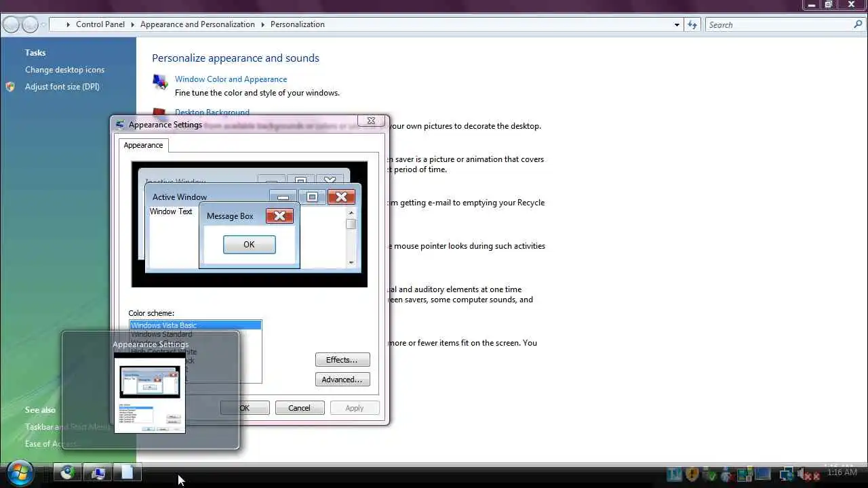Refresh the Control Panel address bar
This screenshot has height=488, width=868.
tap(692, 24)
